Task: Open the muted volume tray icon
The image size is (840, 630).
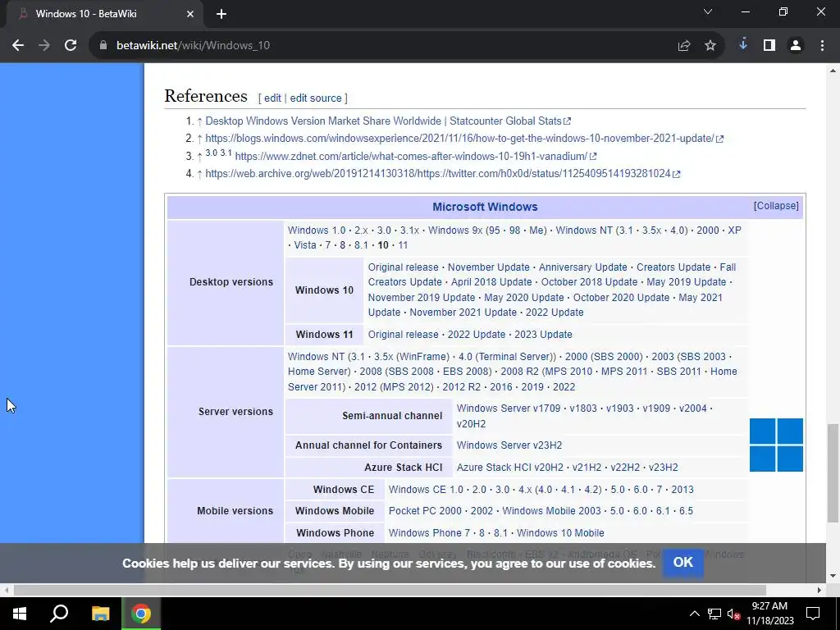Action: click(x=734, y=614)
